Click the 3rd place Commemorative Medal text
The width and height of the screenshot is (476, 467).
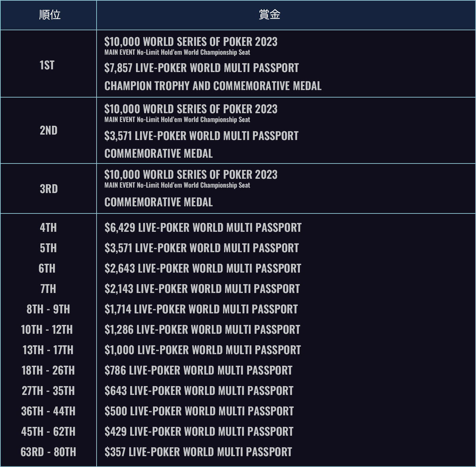pos(158,202)
